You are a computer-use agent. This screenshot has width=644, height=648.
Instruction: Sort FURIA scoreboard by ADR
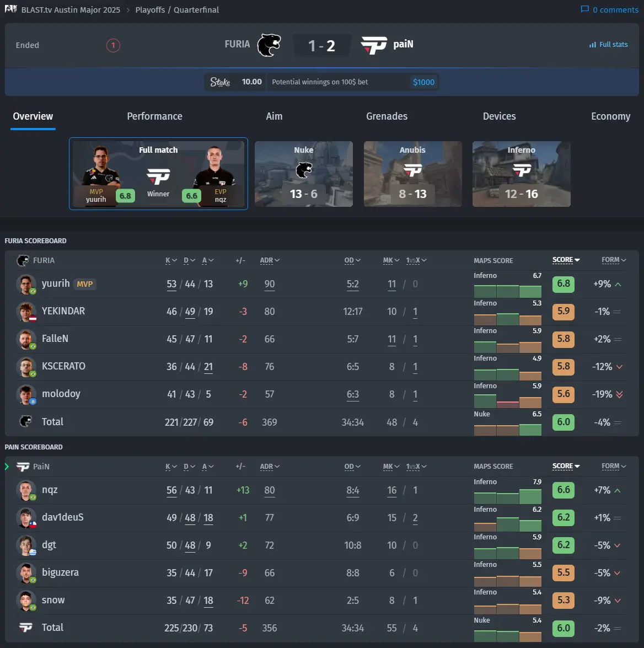pos(270,260)
